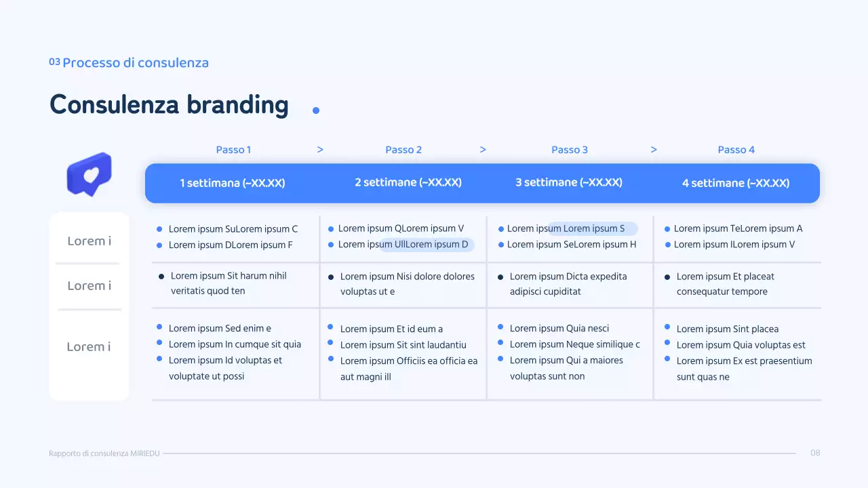Click the arrow between Passo 3 and 4
This screenshot has height=488, width=868.
pyautogui.click(x=654, y=150)
